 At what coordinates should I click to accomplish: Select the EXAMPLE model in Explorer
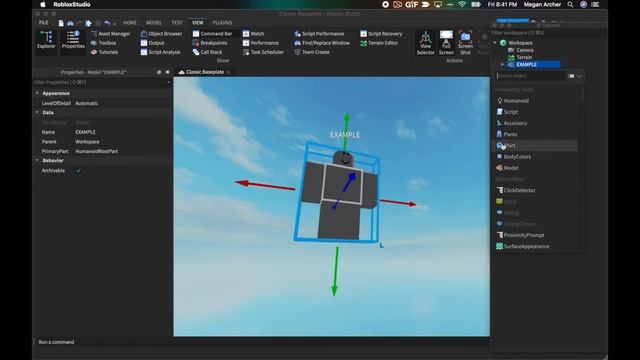click(534, 64)
